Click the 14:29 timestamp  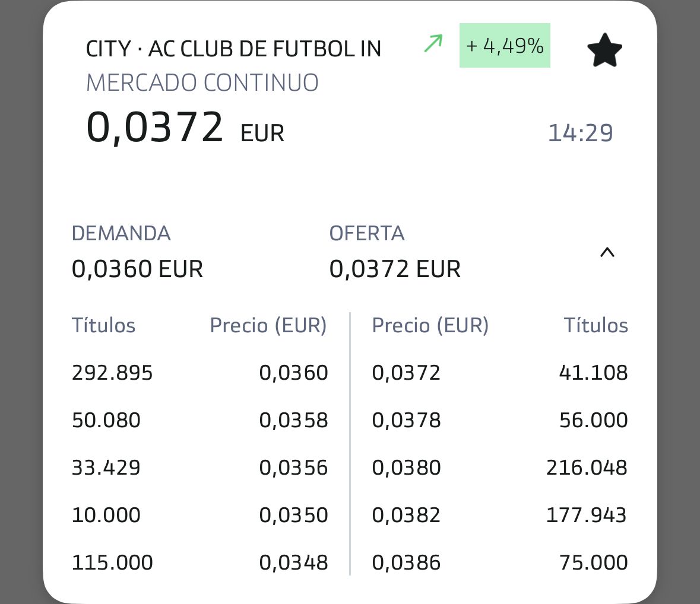(580, 133)
